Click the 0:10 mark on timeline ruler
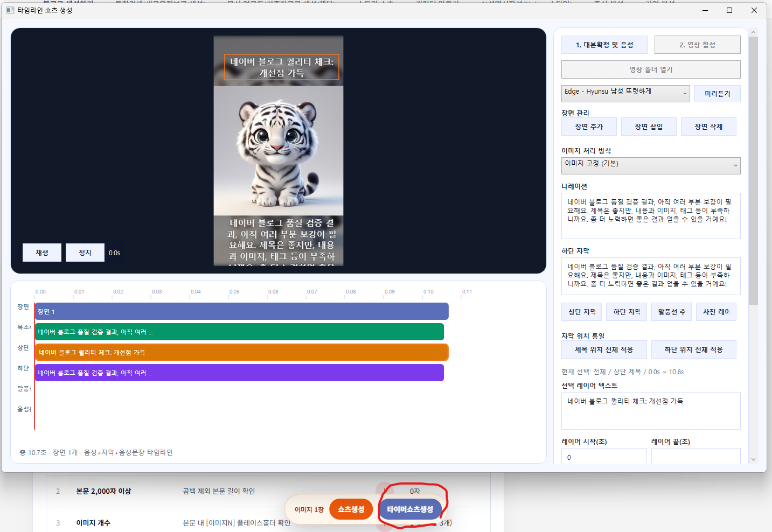Image resolution: width=772 pixels, height=532 pixels. click(x=428, y=292)
